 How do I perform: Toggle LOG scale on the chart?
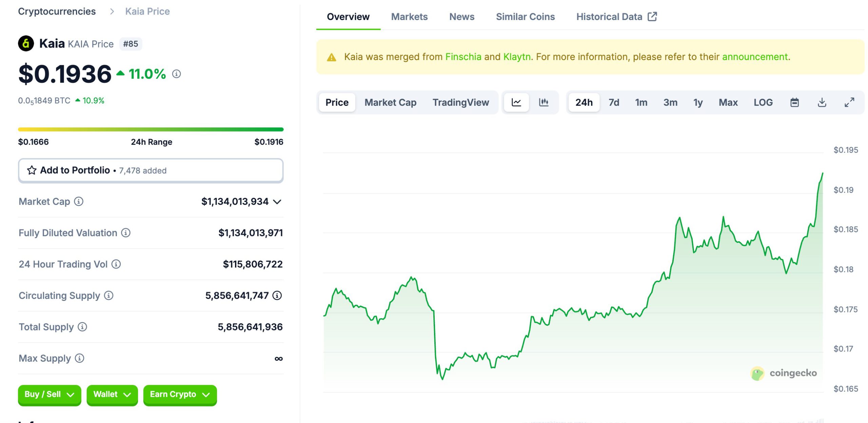(763, 102)
